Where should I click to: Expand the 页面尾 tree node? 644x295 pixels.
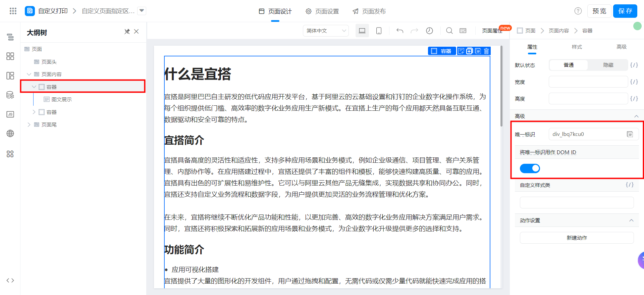(x=29, y=125)
